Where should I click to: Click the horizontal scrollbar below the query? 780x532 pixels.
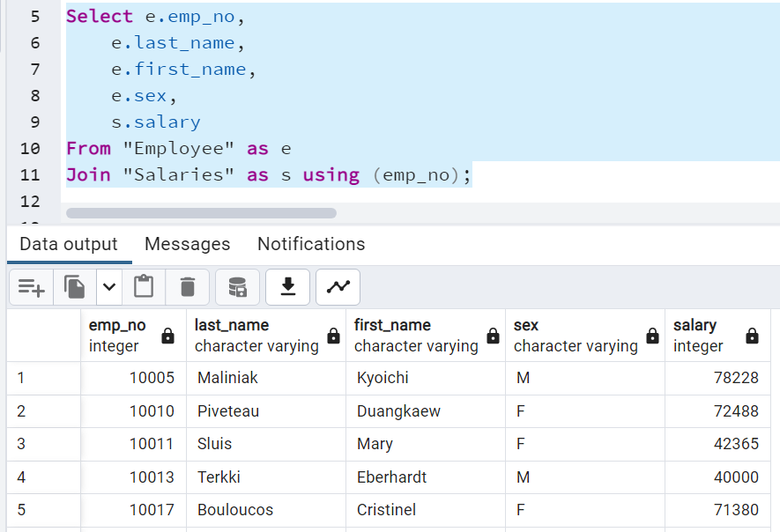click(x=201, y=212)
